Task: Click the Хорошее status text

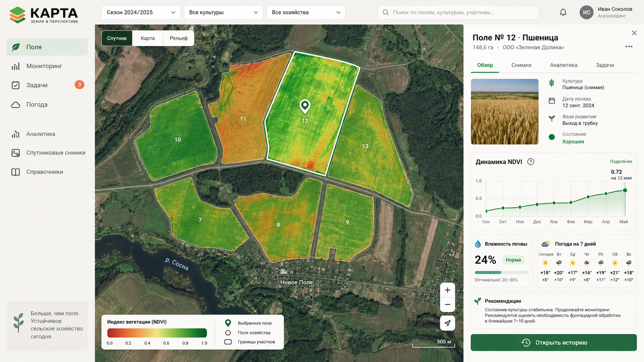Action: 573,142
